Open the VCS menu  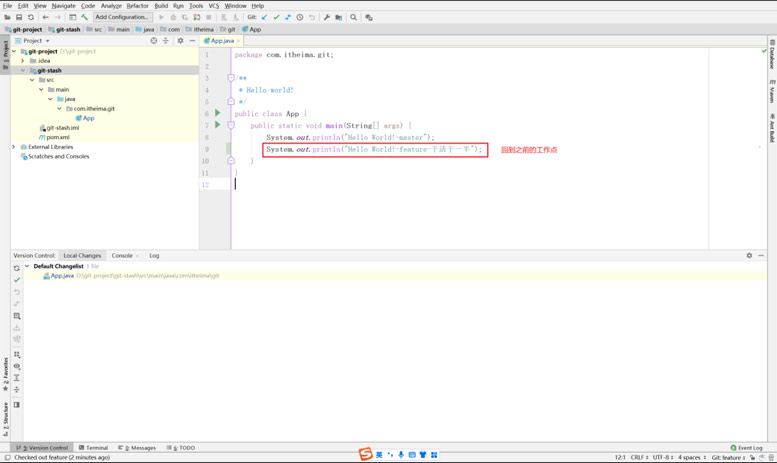214,6
